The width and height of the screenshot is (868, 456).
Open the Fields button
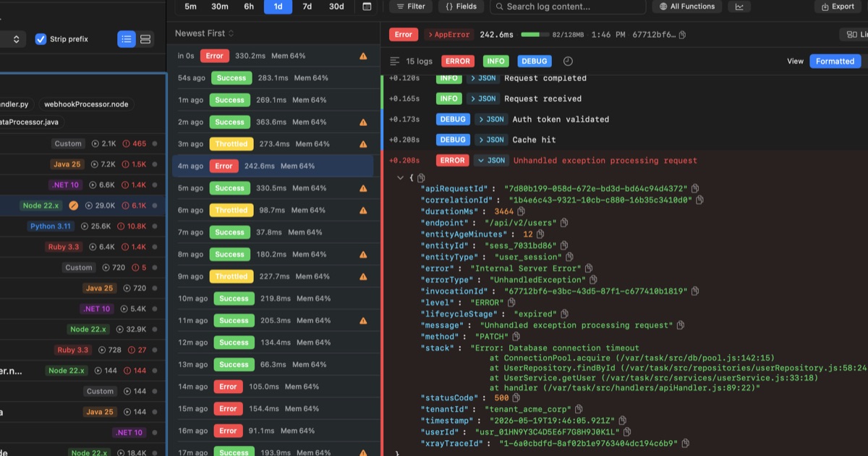pyautogui.click(x=461, y=7)
